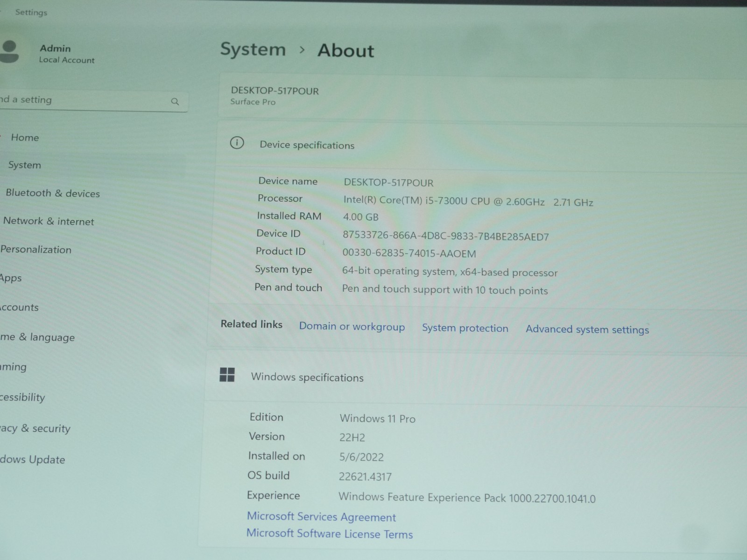Open Domain or workgroup link
747x560 pixels.
pos(352,326)
